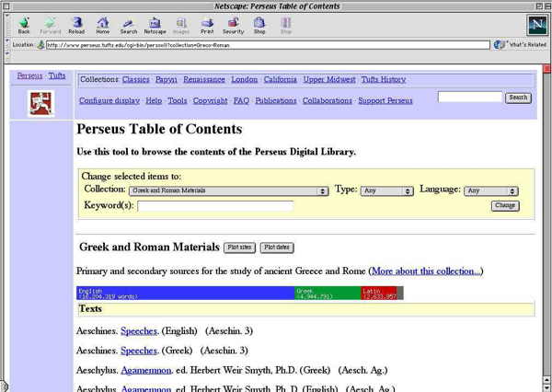The image size is (552, 392).
Task: Click the Netscape N logo
Action: coord(537,25)
